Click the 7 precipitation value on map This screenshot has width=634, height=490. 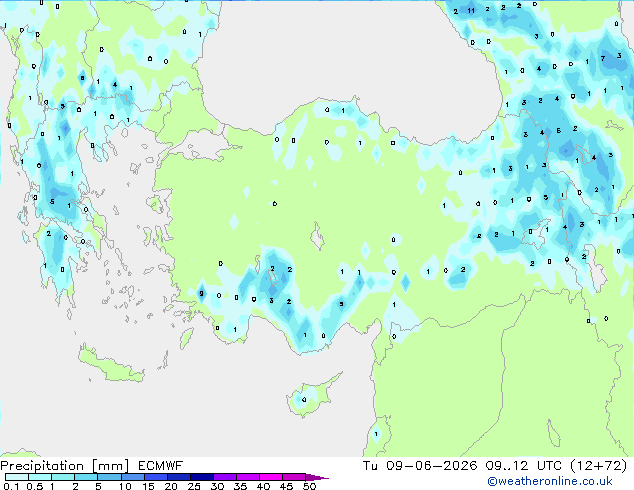pyautogui.click(x=603, y=58)
